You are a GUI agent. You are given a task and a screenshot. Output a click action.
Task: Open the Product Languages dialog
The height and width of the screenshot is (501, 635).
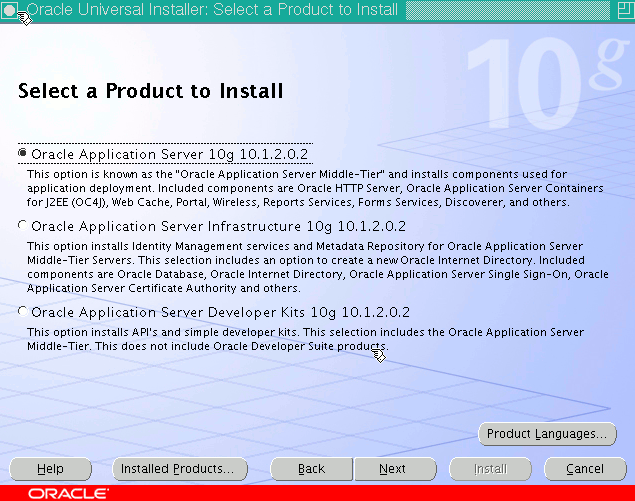(547, 434)
